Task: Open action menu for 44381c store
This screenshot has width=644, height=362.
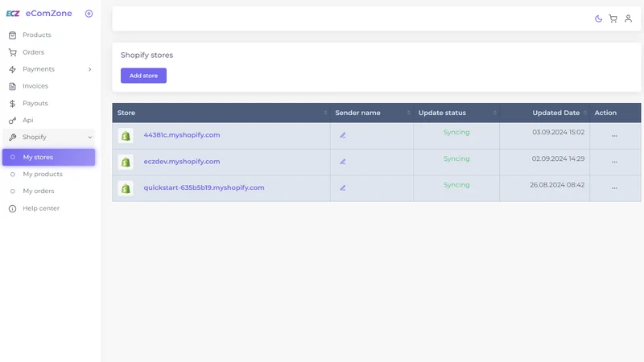Action: [614, 136]
